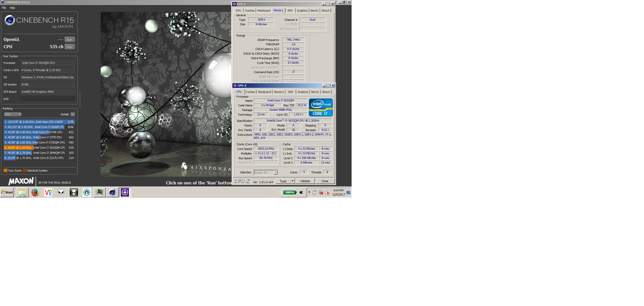Open the CPU ranking dropdown
Image resolution: width=644 pixels, height=306 pixels.
[13, 114]
